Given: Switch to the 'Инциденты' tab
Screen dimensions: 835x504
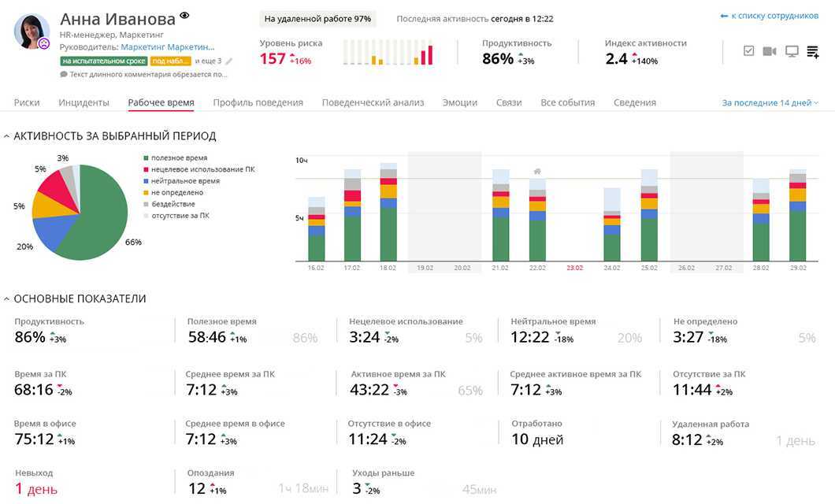Looking at the screenshot, I should [83, 102].
